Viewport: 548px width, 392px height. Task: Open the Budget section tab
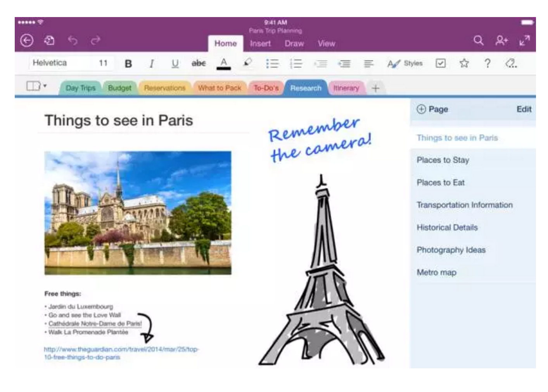[119, 88]
